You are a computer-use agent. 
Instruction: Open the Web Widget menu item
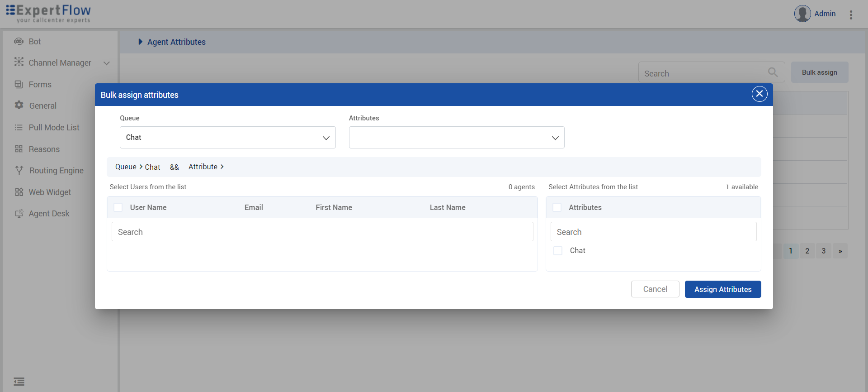pos(50,192)
